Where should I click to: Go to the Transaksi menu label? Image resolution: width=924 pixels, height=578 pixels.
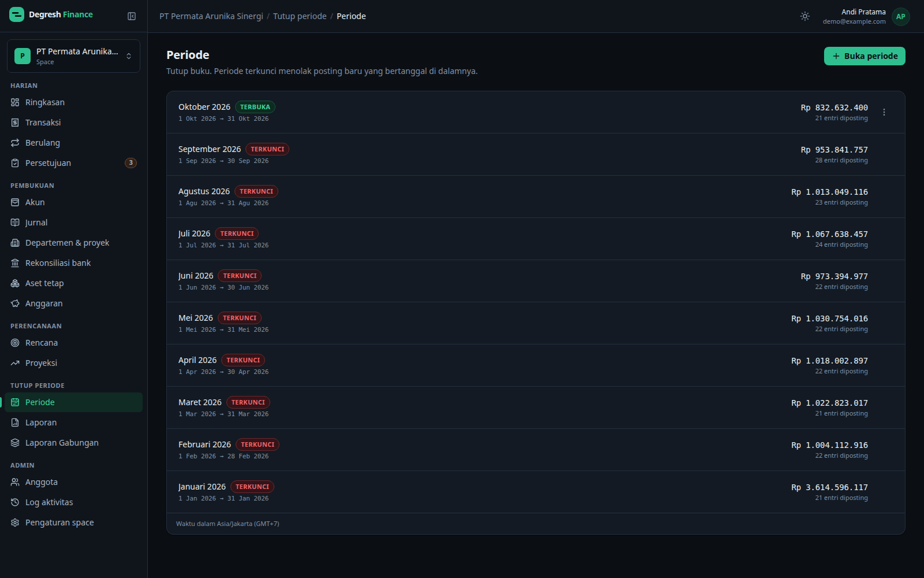click(43, 123)
